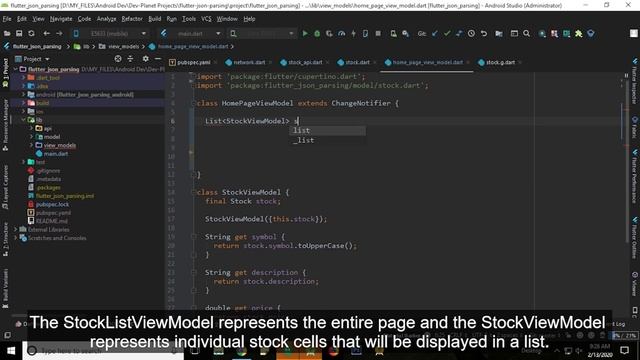Click the Open folder toolbar icon
This screenshot has width=640, height=360.
pyautogui.click(x=7, y=33)
